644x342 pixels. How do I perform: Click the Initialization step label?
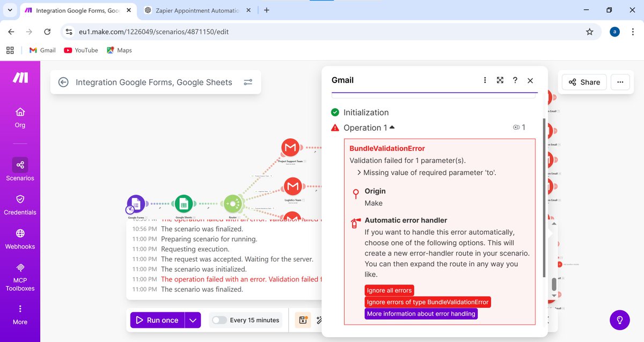[366, 112]
